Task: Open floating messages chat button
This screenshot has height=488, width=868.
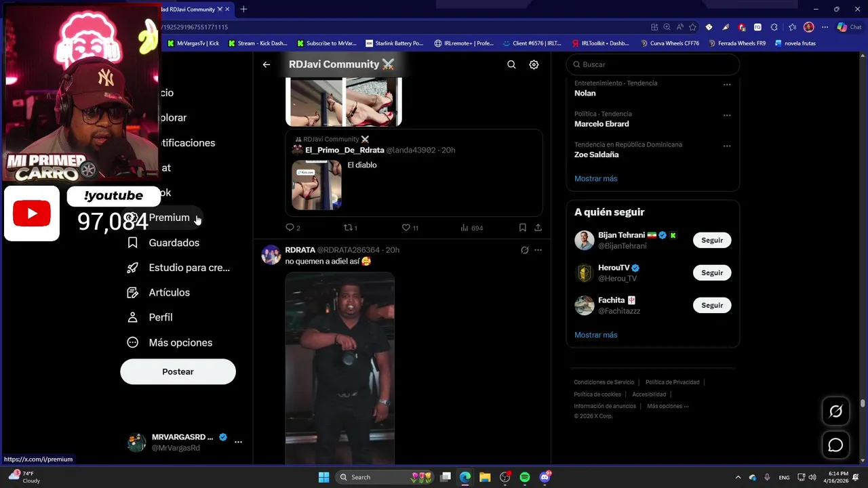Action: [x=835, y=445]
